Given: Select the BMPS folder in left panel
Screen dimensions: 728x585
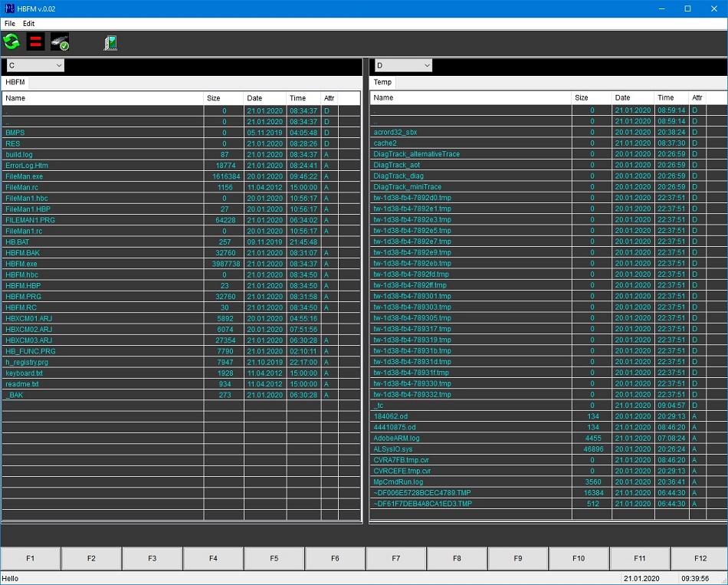Looking at the screenshot, I should click(x=15, y=133).
